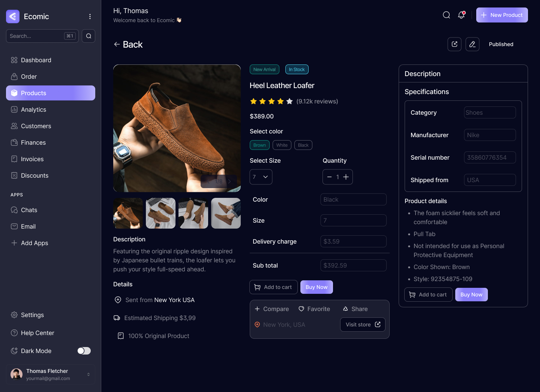
Task: Click the Buy Now button
Action: point(316,287)
